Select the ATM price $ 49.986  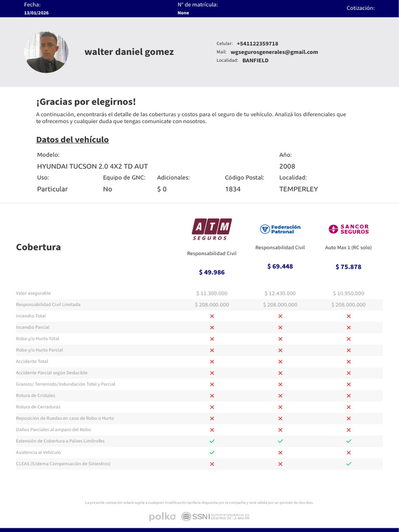point(212,272)
